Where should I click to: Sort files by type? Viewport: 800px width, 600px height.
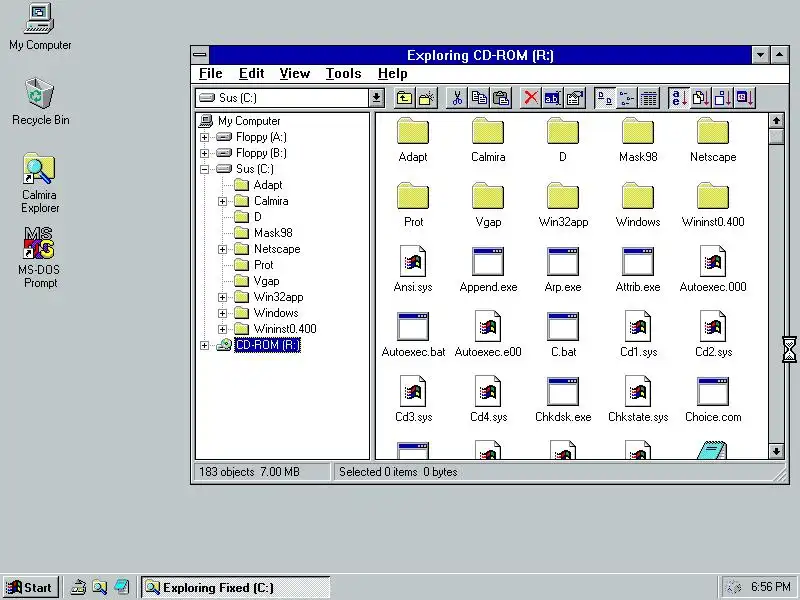point(701,98)
